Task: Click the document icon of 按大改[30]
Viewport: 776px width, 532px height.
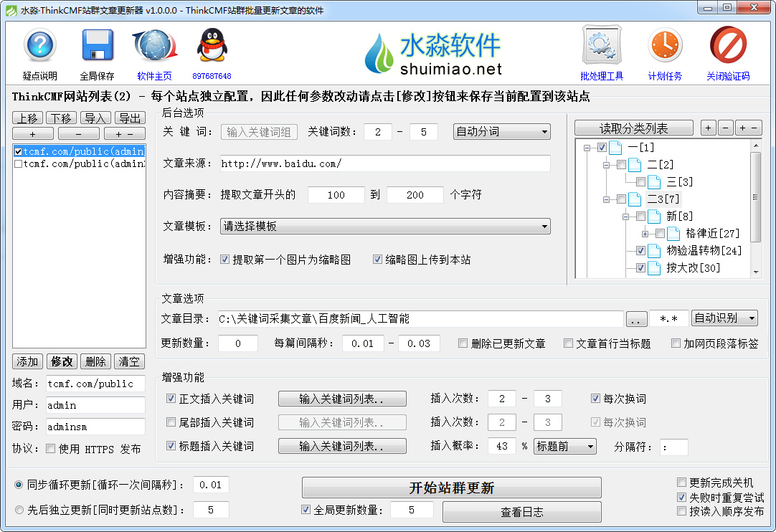Action: [x=654, y=268]
